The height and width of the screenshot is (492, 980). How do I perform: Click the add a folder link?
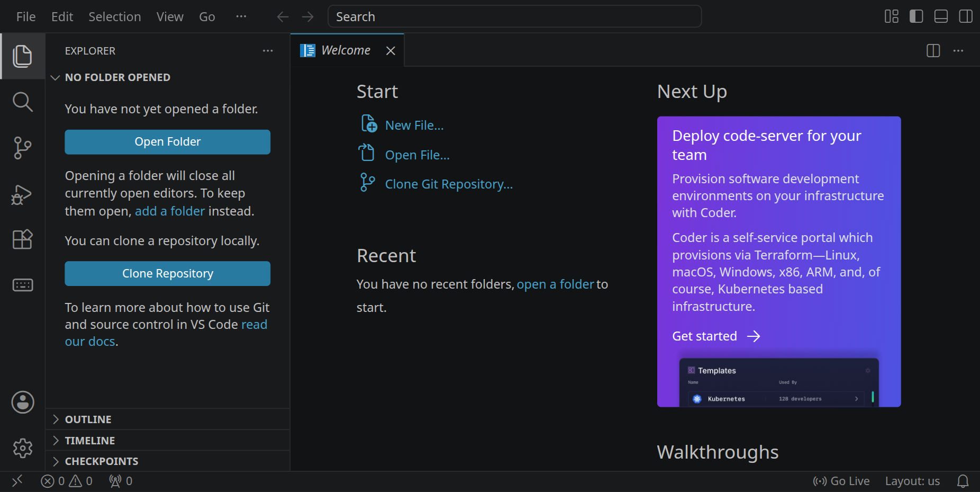click(x=170, y=211)
